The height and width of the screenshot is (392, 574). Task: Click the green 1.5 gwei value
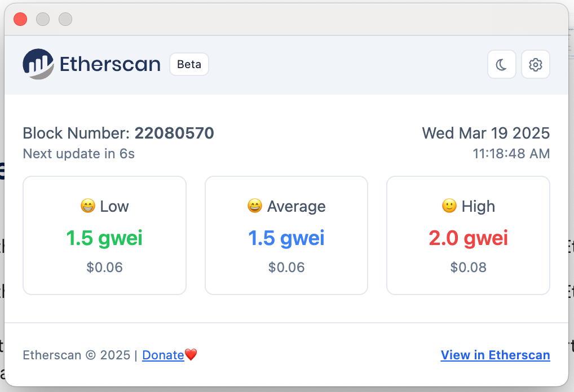pos(104,238)
